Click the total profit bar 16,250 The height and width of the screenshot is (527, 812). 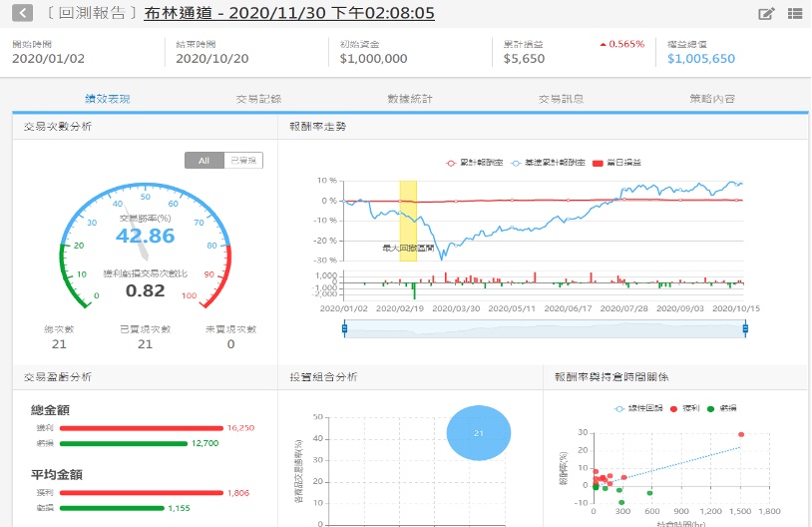coord(142,428)
